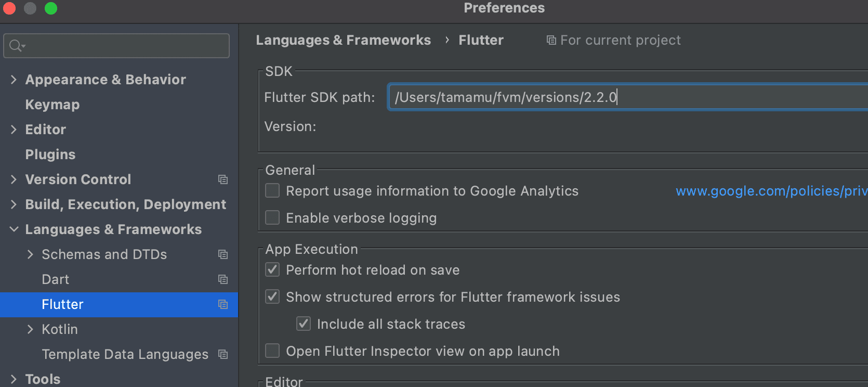Enable Report usage information to Google Analytics
Screen dimensions: 868x387
[x=272, y=191]
